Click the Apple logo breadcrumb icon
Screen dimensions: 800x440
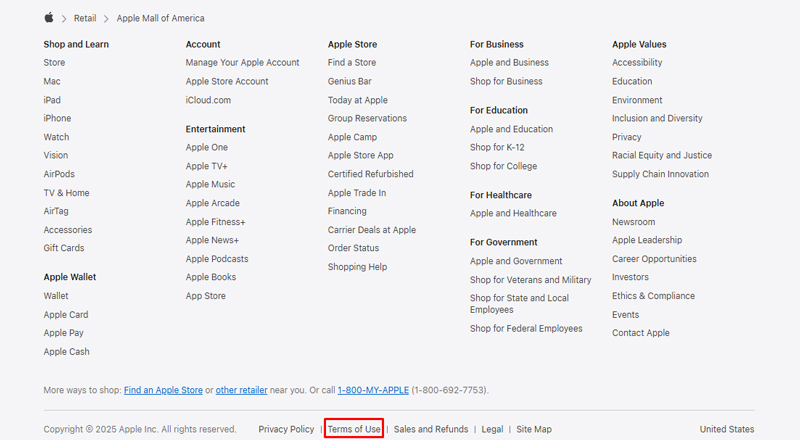49,18
